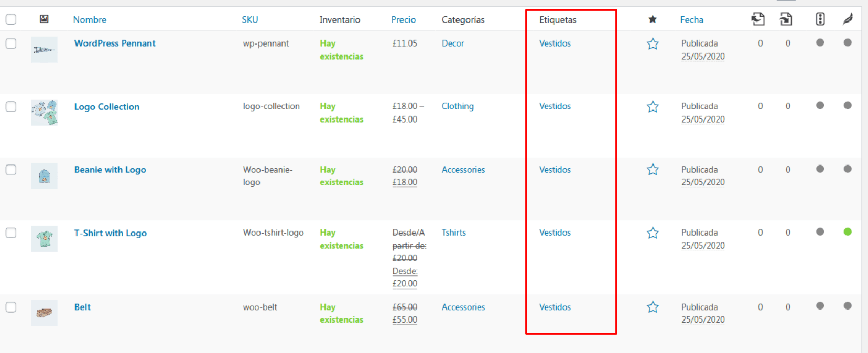
Task: Click the green readability dot for T-Shirt with Logo
Action: pos(848,232)
